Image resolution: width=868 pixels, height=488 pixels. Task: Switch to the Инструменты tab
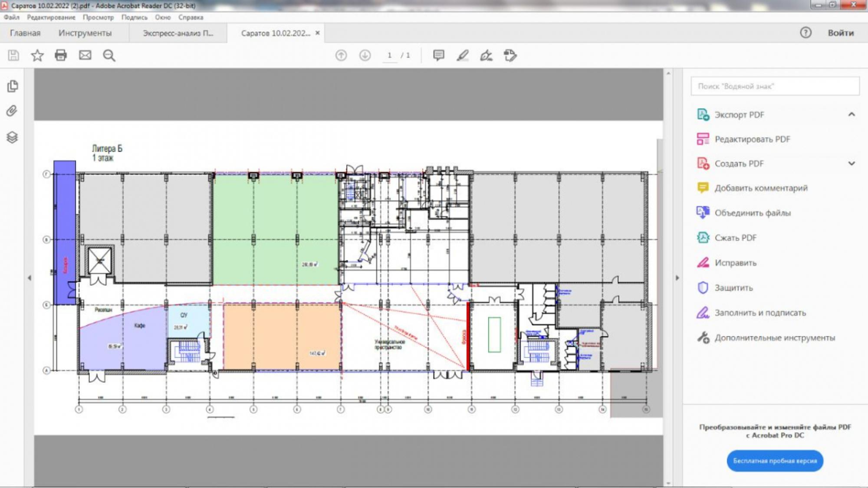pyautogui.click(x=85, y=33)
